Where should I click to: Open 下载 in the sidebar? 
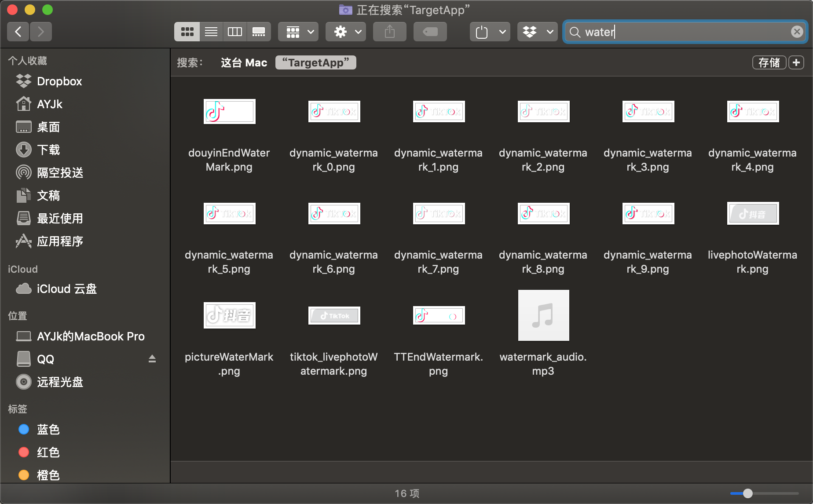click(x=85, y=150)
